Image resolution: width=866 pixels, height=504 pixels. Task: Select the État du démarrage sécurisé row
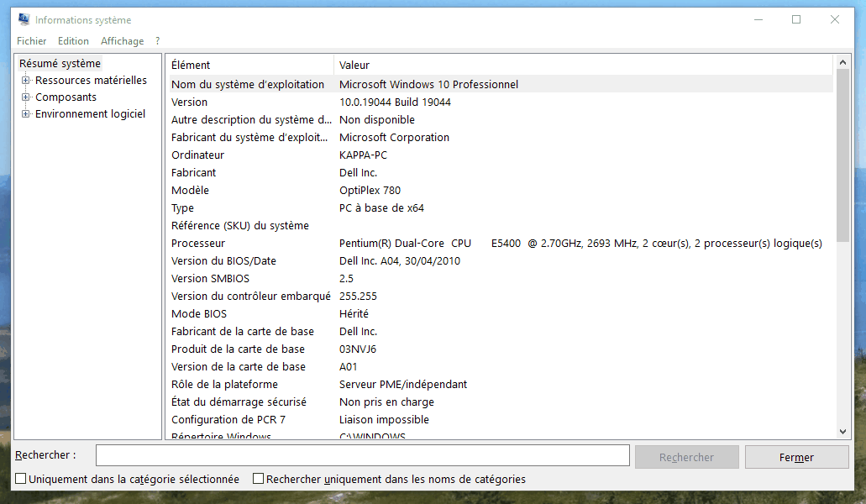click(x=500, y=402)
